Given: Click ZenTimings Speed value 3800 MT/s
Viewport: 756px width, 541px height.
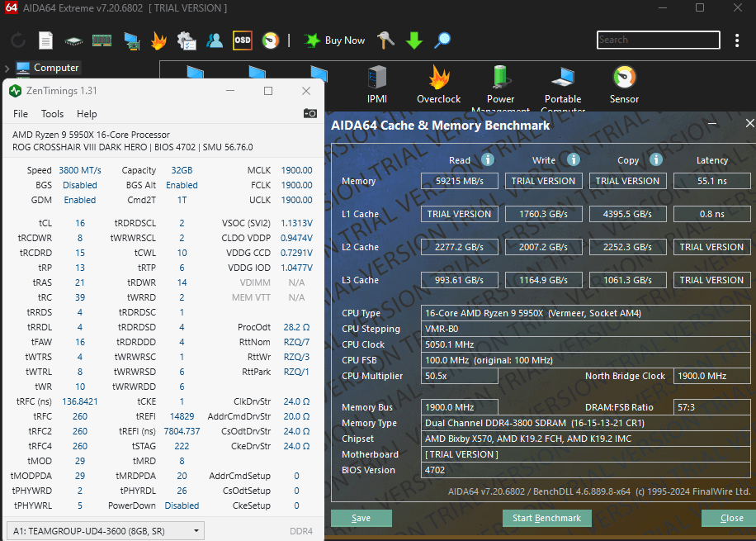Looking at the screenshot, I should point(80,170).
